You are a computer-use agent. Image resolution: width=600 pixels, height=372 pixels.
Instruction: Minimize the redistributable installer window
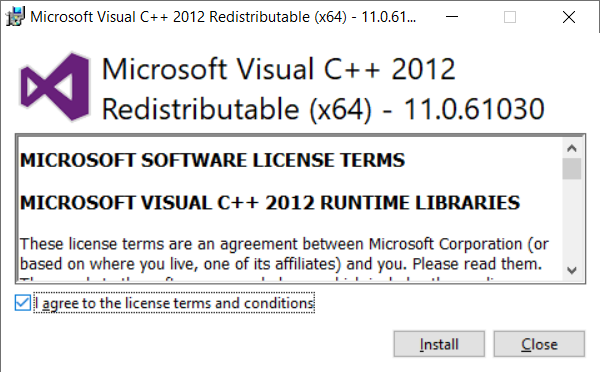tap(452, 17)
